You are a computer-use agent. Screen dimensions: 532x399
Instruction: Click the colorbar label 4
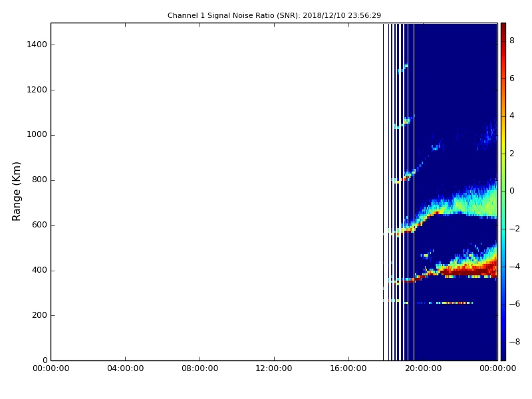click(x=512, y=116)
